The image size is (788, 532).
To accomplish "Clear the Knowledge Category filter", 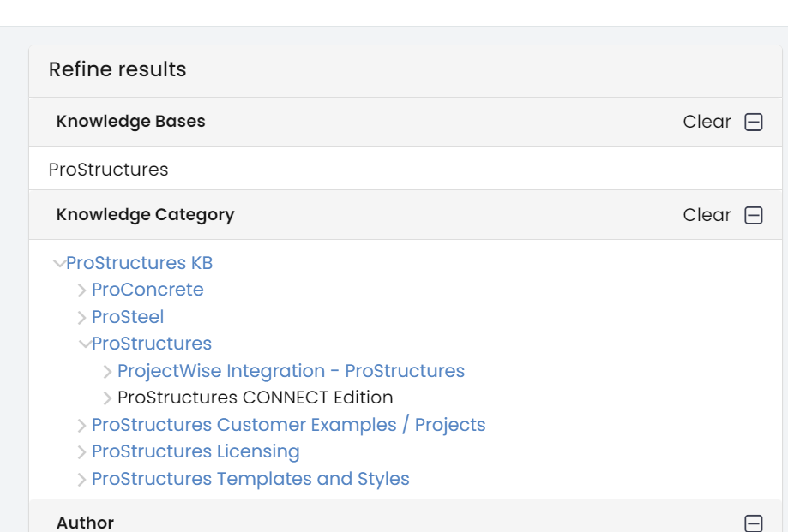I will point(707,215).
